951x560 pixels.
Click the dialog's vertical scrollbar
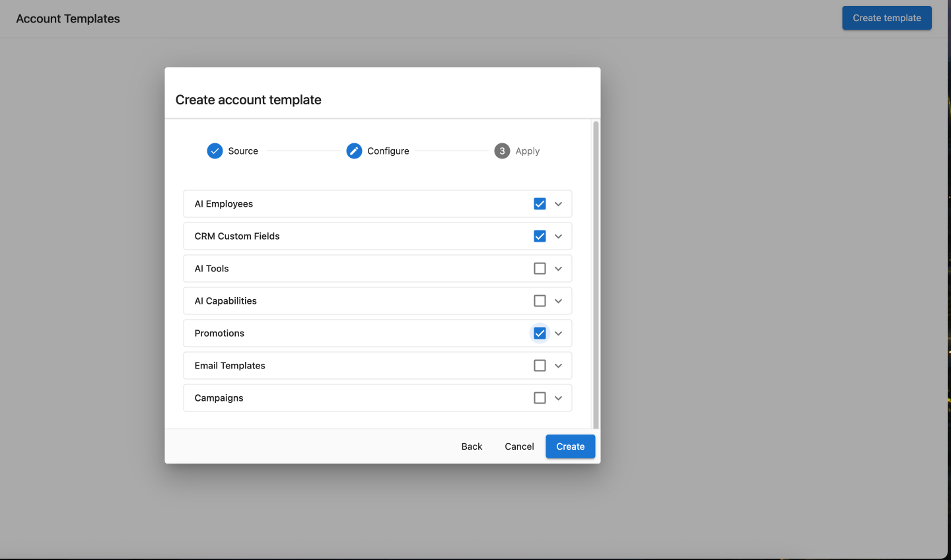point(596,274)
